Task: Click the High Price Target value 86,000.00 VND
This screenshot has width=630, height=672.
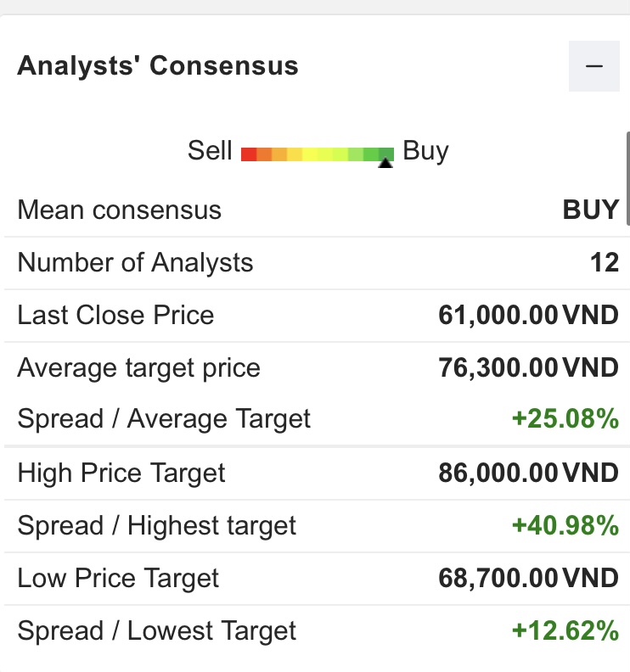Action: (x=528, y=473)
